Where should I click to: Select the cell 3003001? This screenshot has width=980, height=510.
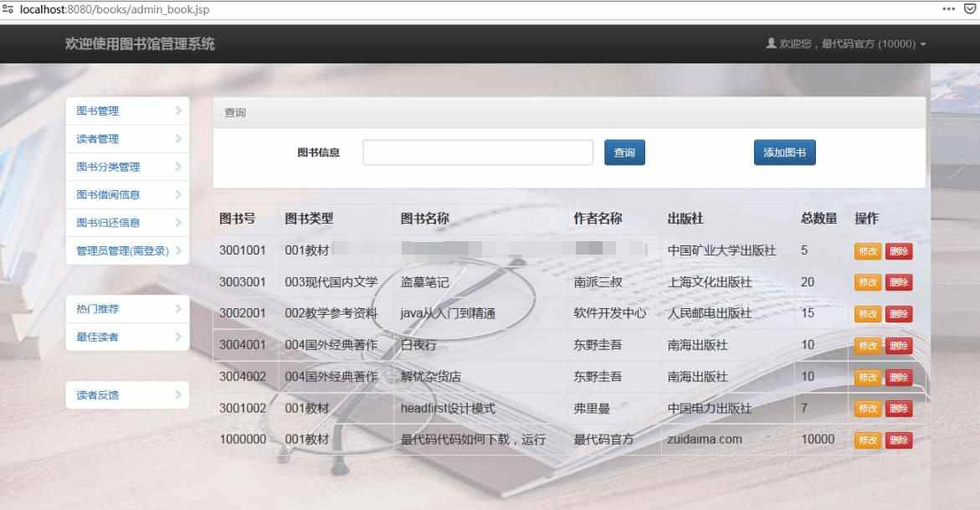pyautogui.click(x=243, y=282)
